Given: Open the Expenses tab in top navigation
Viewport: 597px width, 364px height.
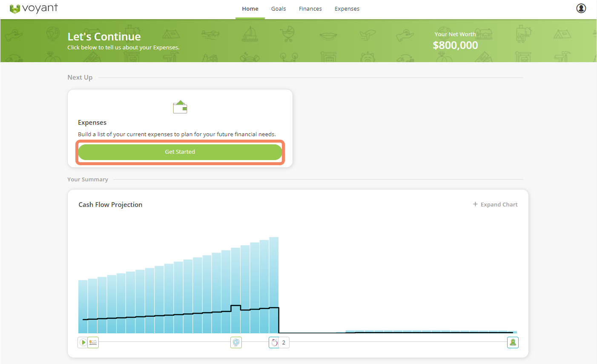Looking at the screenshot, I should tap(347, 9).
